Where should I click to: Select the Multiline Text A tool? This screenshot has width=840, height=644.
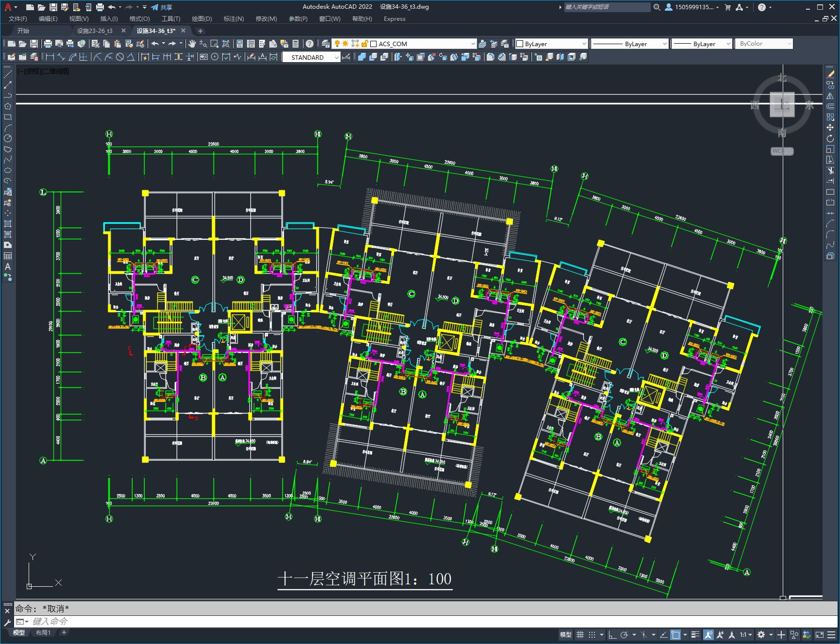click(x=8, y=266)
